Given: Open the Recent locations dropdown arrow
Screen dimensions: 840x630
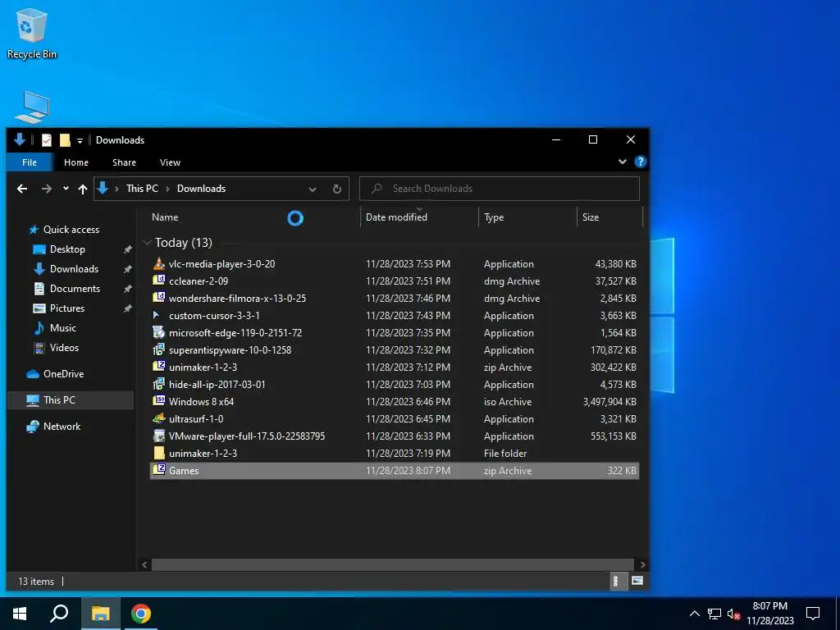Looking at the screenshot, I should point(66,189).
